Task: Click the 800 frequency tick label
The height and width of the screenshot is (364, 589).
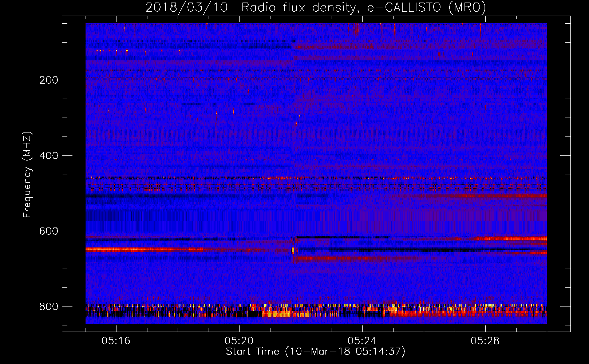Action: coord(49,306)
